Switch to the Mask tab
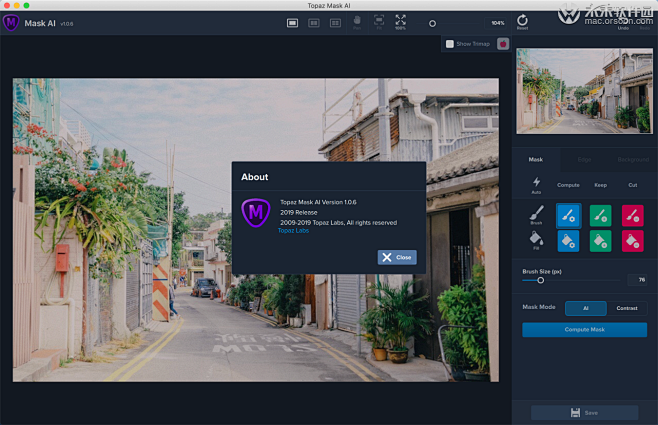Screen dimensions: 658x425 point(535,159)
